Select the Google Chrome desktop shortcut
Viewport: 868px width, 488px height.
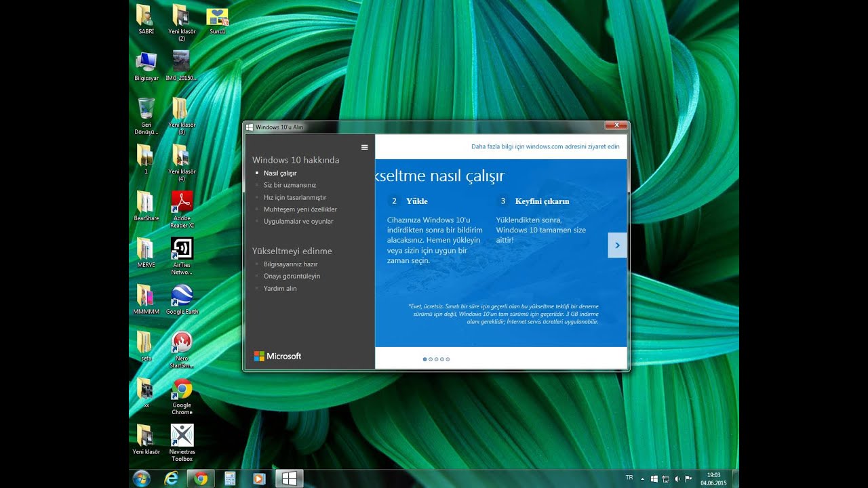pos(182,396)
